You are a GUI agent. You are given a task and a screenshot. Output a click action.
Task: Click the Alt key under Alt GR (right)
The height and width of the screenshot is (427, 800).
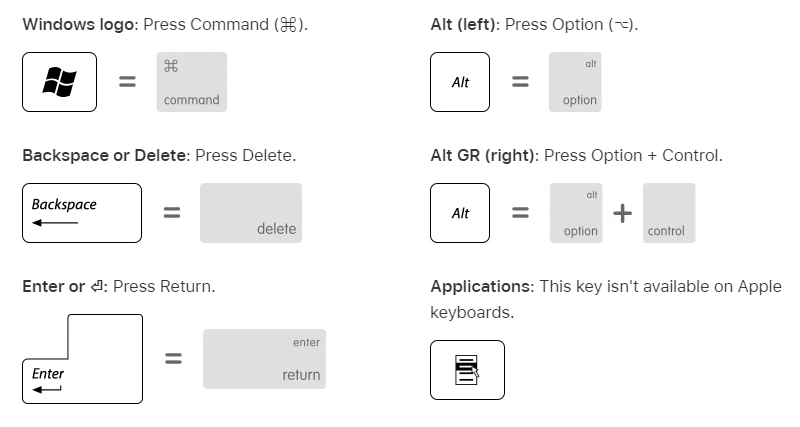460,213
